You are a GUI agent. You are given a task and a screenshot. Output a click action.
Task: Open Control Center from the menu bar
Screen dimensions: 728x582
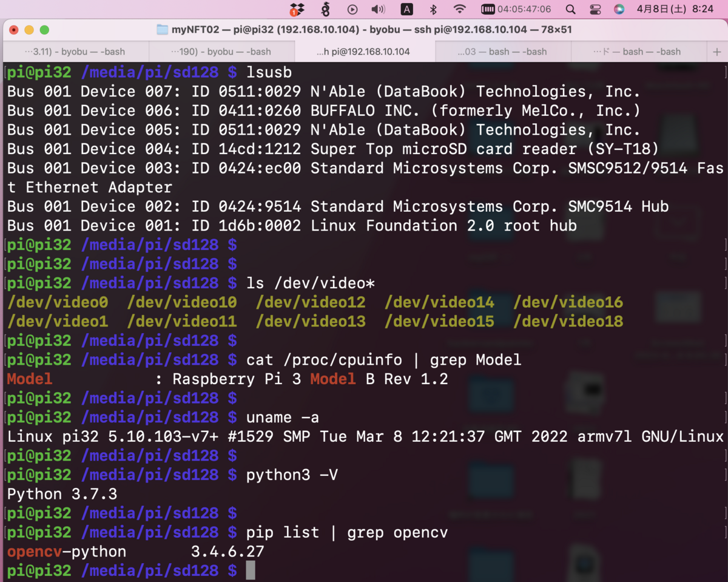point(596,10)
